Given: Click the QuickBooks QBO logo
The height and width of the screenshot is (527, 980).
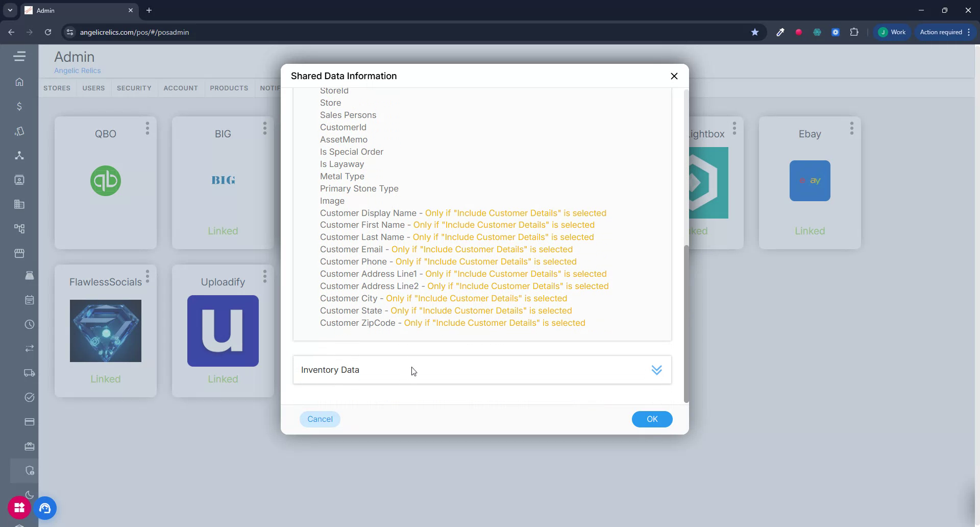Looking at the screenshot, I should tap(106, 181).
